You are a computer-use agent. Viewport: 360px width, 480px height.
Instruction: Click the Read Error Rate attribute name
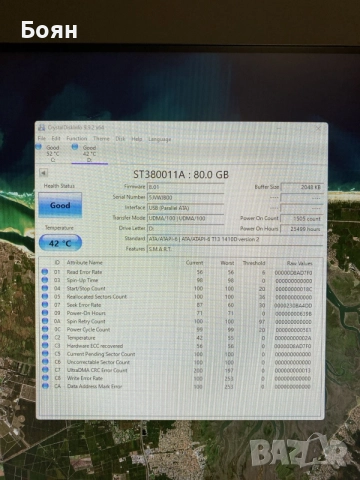pos(84,272)
